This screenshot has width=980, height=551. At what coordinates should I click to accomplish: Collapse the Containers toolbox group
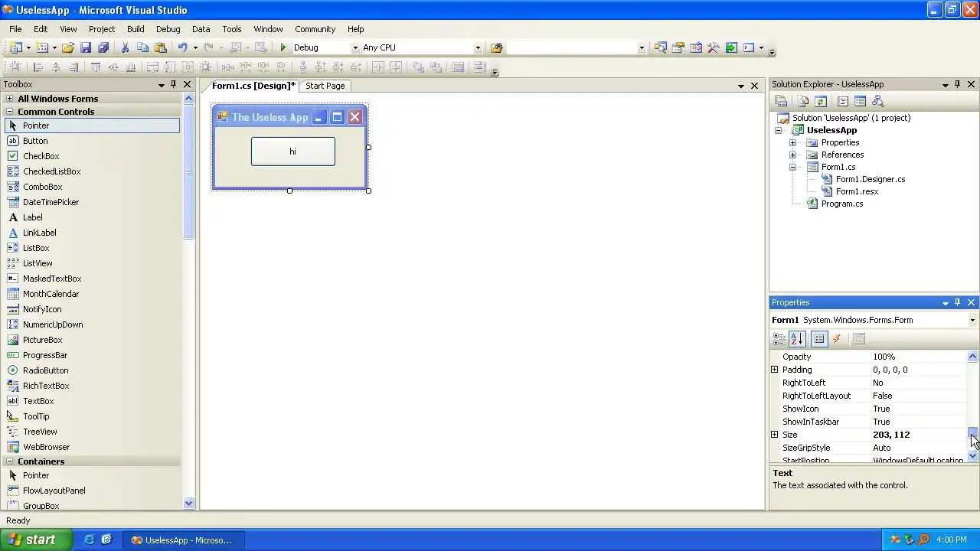tap(9, 461)
